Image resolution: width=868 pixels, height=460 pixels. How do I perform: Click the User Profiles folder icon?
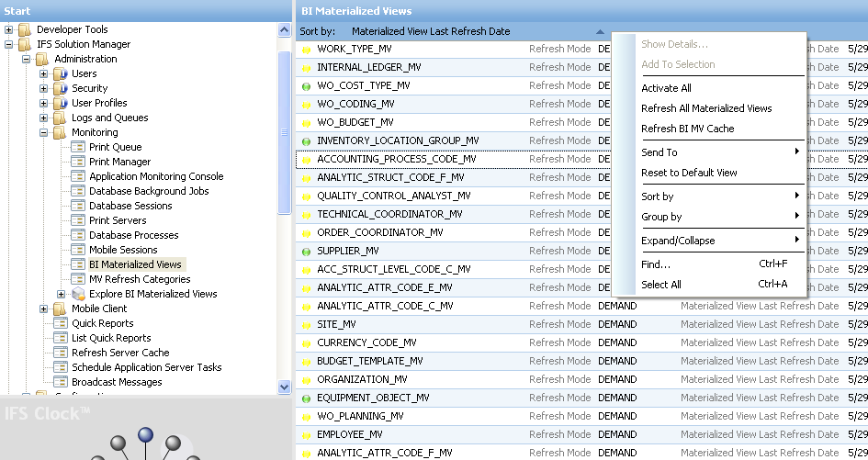(x=61, y=103)
